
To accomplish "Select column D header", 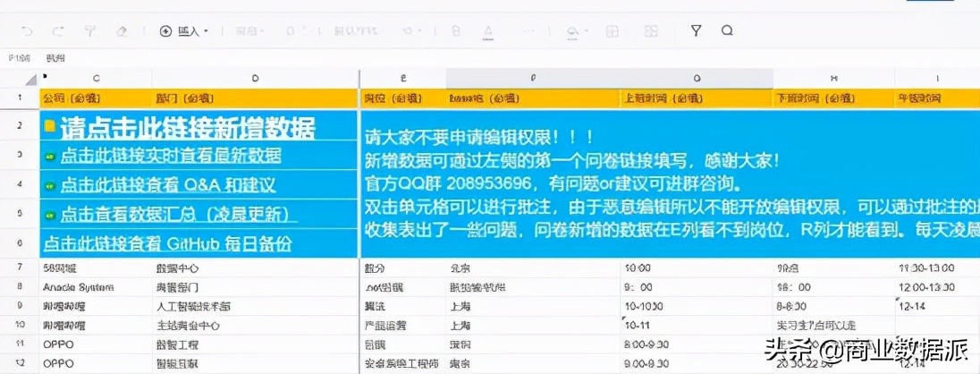I will [x=255, y=79].
